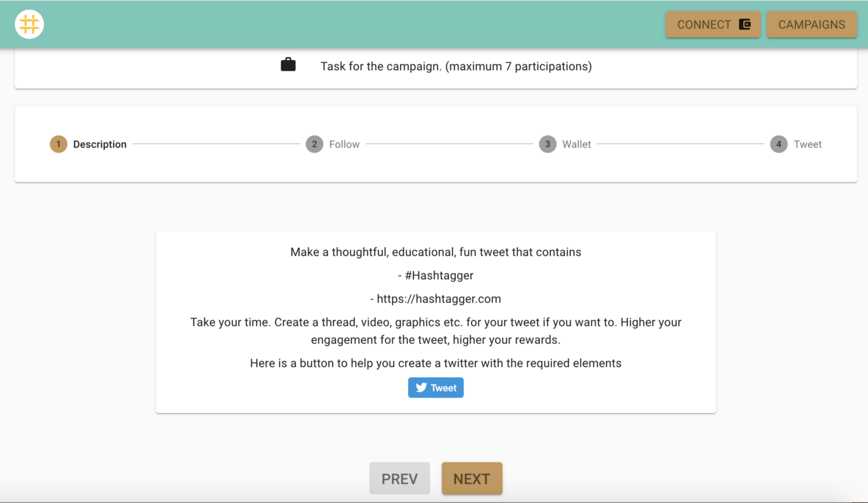Click "Make a thoughtful, educational, fun tweet" line
Screen dimensions: 868x503
pos(436,252)
